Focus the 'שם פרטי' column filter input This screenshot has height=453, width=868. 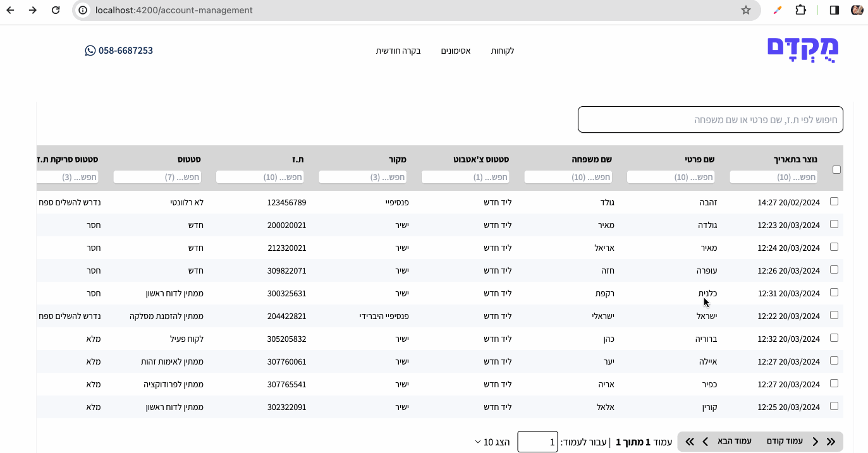tap(671, 178)
